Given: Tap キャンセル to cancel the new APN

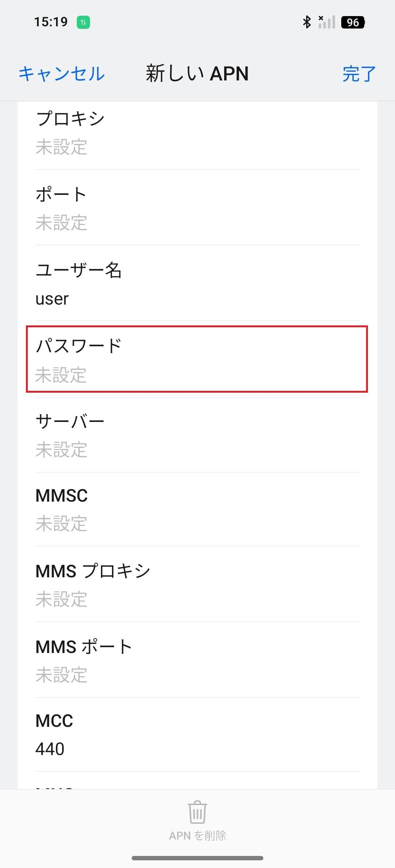Looking at the screenshot, I should click(62, 73).
